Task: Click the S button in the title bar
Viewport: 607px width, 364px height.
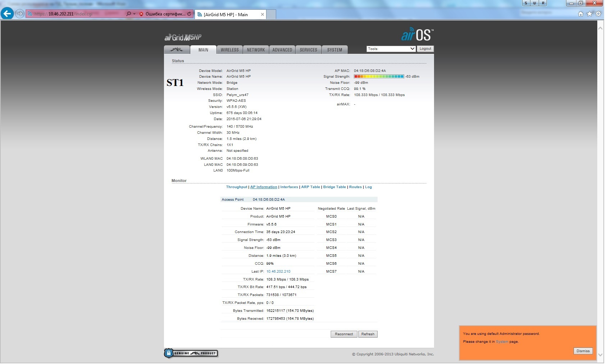Action: click(x=526, y=3)
